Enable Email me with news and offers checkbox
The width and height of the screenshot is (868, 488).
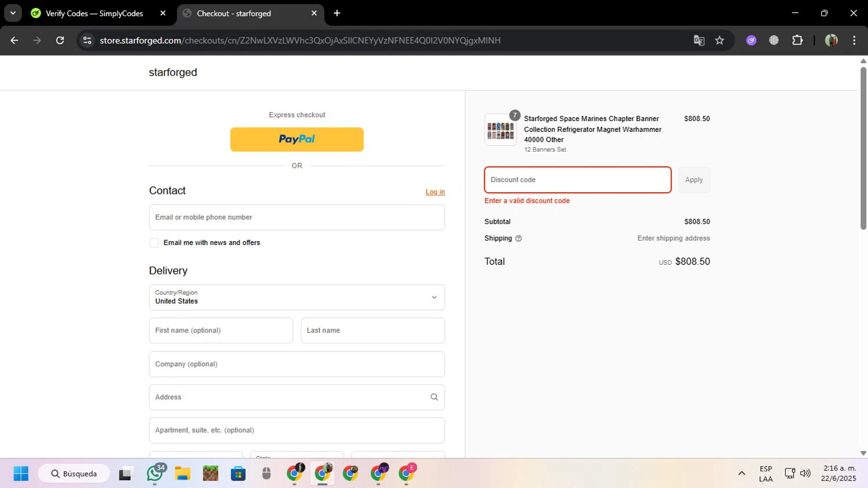pyautogui.click(x=154, y=243)
